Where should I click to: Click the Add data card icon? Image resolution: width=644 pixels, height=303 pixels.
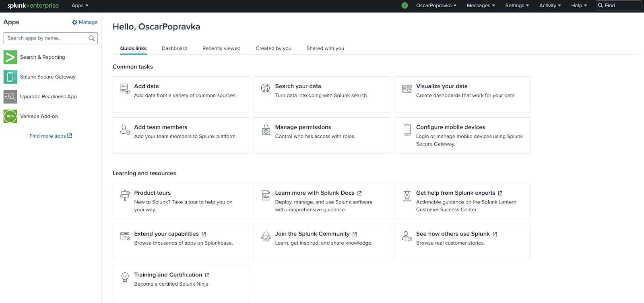coord(125,89)
